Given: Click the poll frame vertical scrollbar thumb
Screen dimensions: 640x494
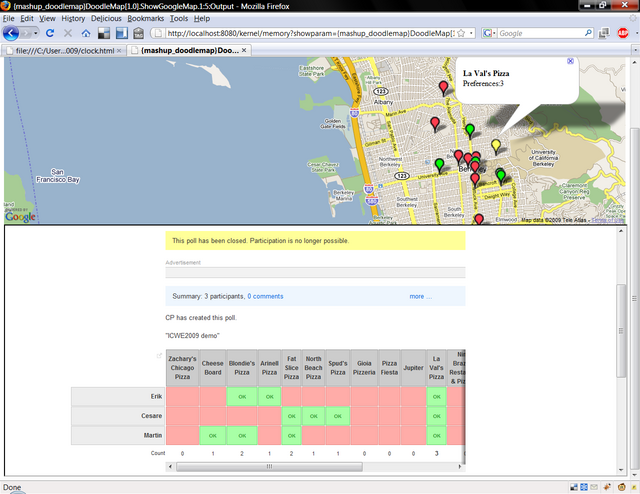Looking at the screenshot, I should click(x=621, y=331).
